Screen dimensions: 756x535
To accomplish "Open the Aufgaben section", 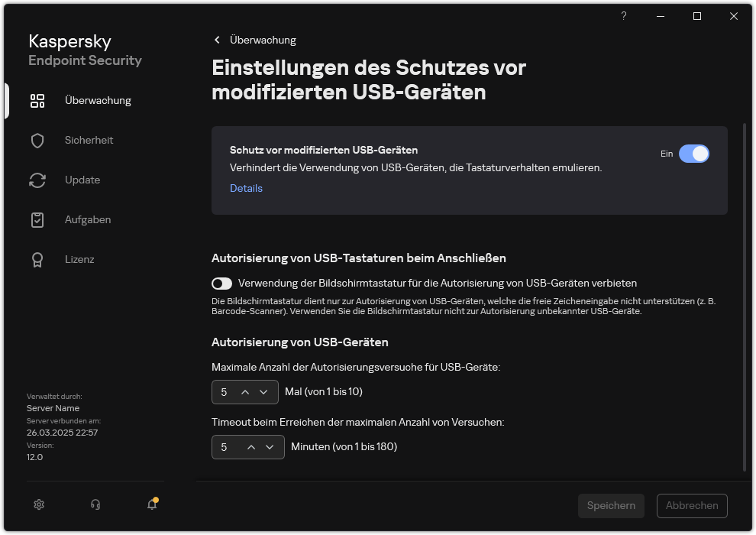I will click(x=88, y=219).
